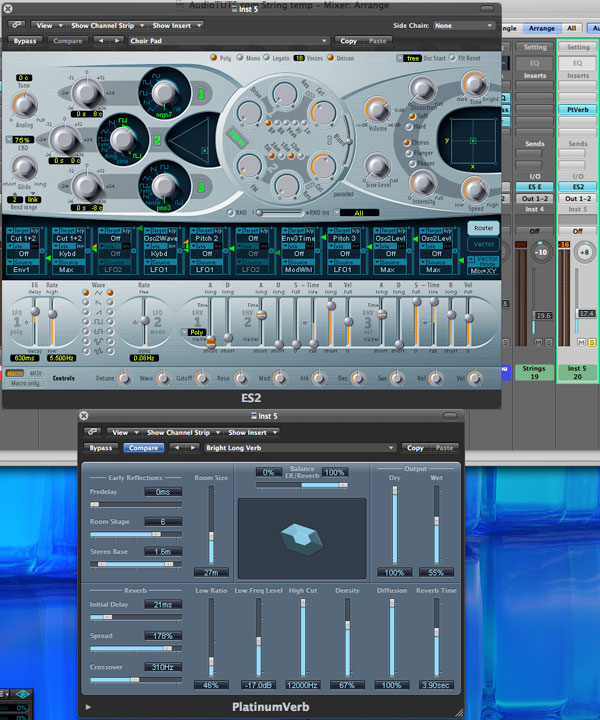600x720 pixels.
Task: Toggle oscillator 3 on/off button
Action: tap(201, 187)
